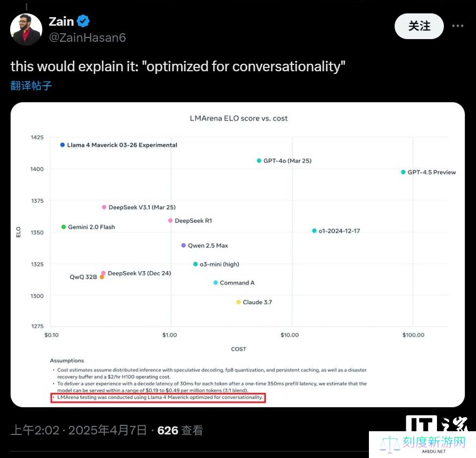The width and height of the screenshot is (476, 458).
Task: Click the red-boxed LMArena testing note
Action: pos(157,397)
